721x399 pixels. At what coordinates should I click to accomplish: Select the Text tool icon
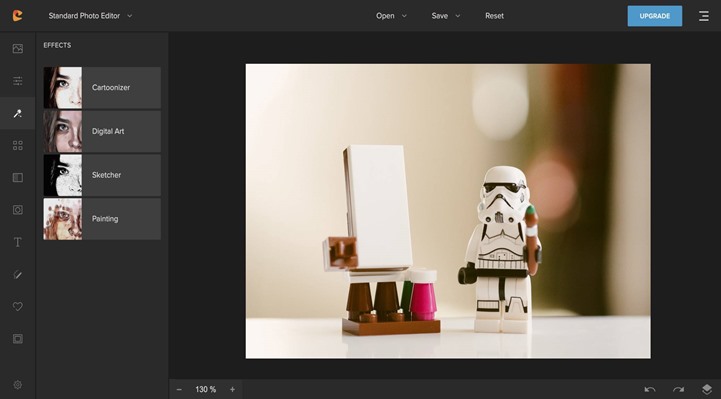click(x=17, y=242)
